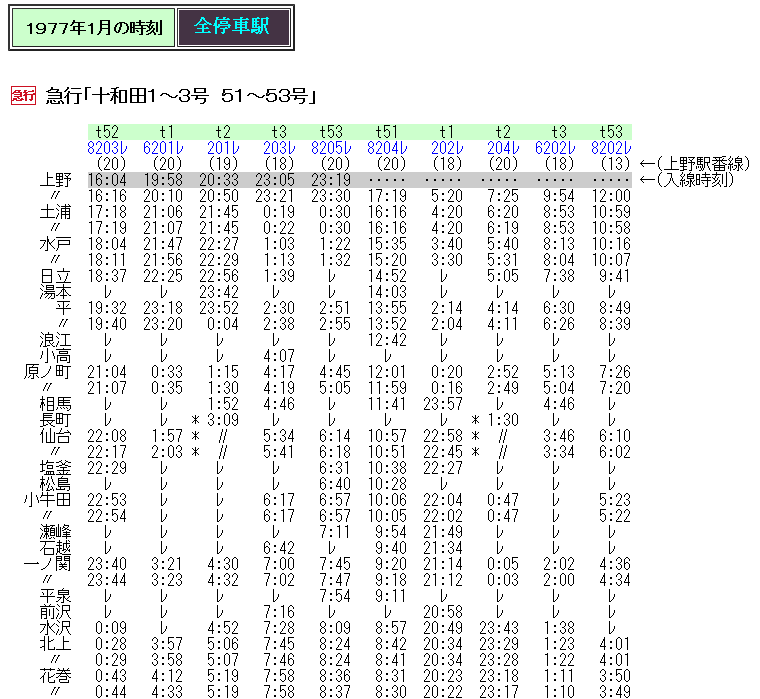Select the 土浦 station name
Viewport: 760px width, 699px height.
56,212
